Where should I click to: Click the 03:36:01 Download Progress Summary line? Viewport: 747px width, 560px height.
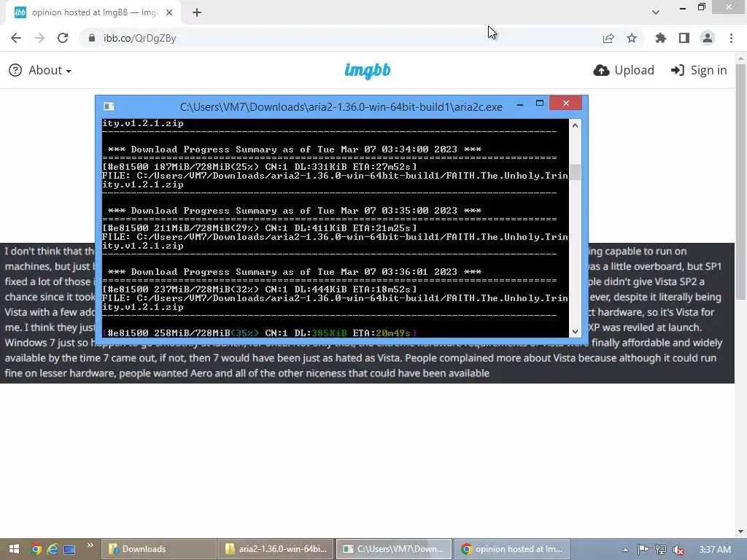(295, 272)
